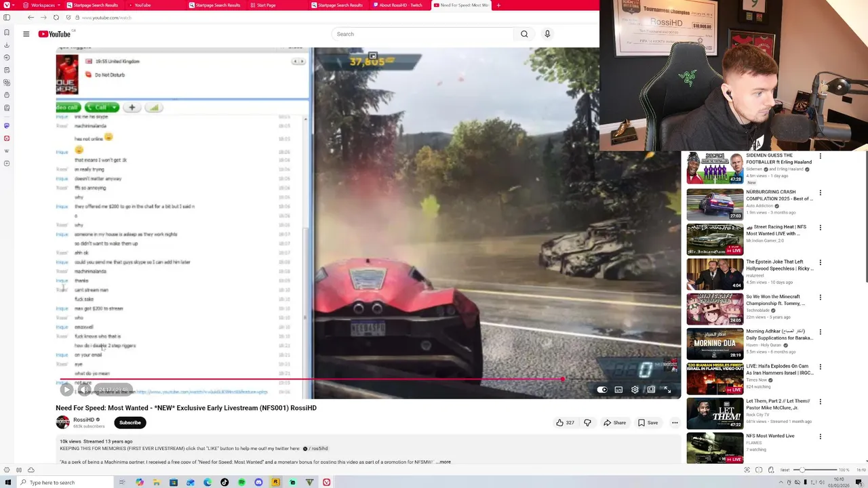Screen dimensions: 868x488
Task: Open options for 'NÜRBURGRING CRASH COMPILATION' video
Action: pyautogui.click(x=820, y=192)
